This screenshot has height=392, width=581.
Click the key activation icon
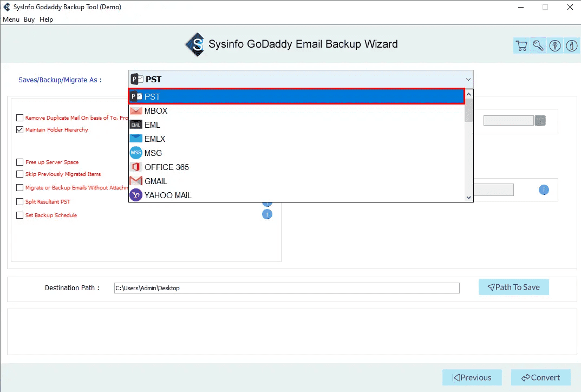(538, 45)
